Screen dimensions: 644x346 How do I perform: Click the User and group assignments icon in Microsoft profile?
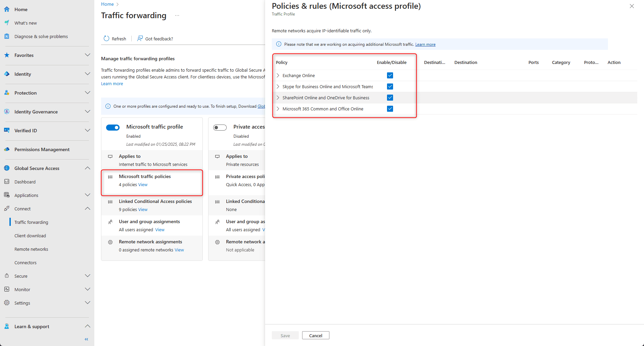110,222
